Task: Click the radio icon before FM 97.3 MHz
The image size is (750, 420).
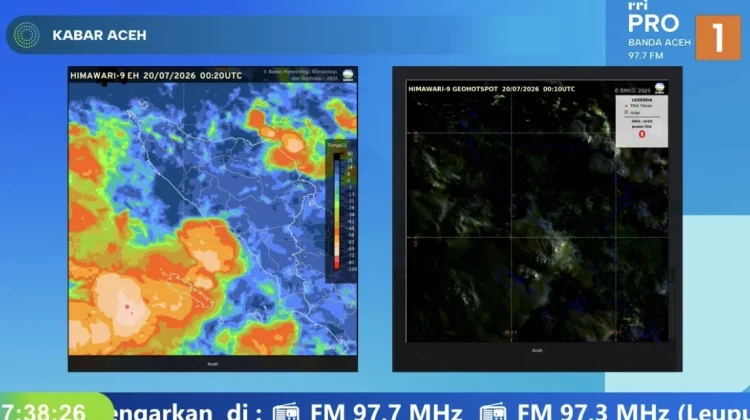Action: (493, 413)
